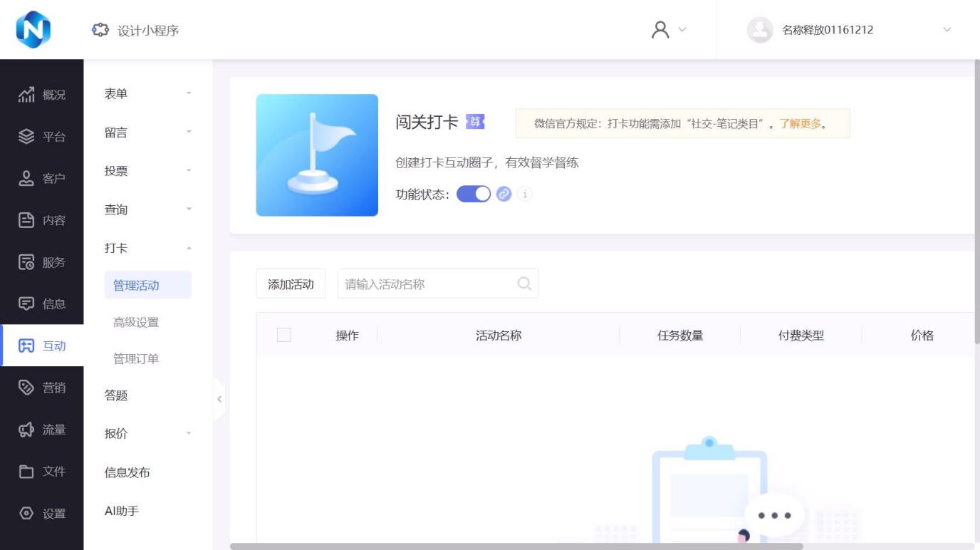This screenshot has width=980, height=550.
Task: Open the 了解更多 link
Action: (800, 124)
